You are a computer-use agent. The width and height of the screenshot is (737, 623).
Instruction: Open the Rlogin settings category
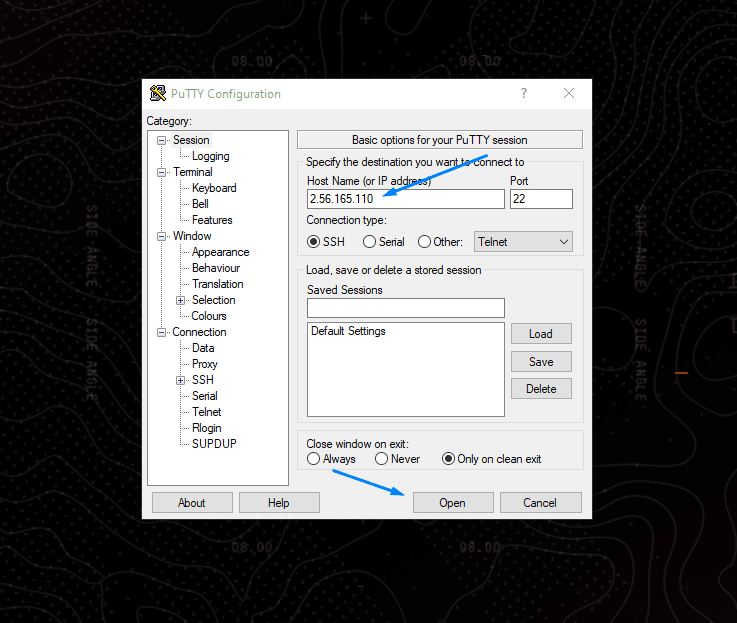click(x=206, y=428)
